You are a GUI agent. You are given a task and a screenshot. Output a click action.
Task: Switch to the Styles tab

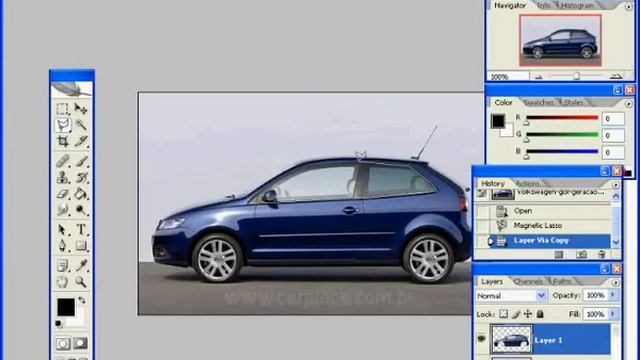(x=573, y=102)
